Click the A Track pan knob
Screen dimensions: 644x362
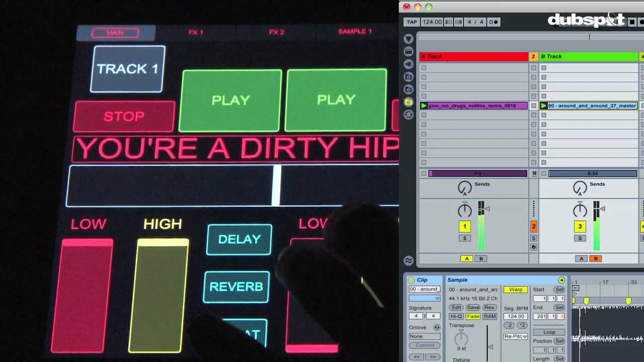tap(464, 209)
